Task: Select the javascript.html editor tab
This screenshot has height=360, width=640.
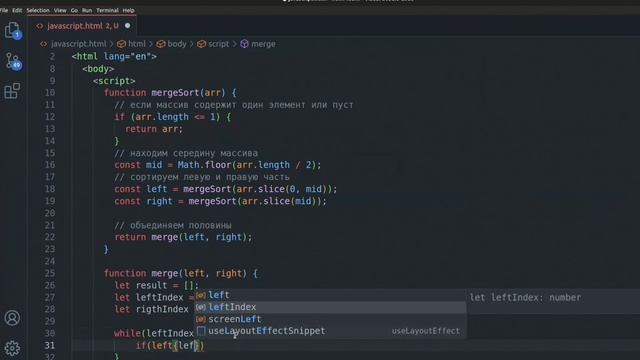Action: pos(82,26)
